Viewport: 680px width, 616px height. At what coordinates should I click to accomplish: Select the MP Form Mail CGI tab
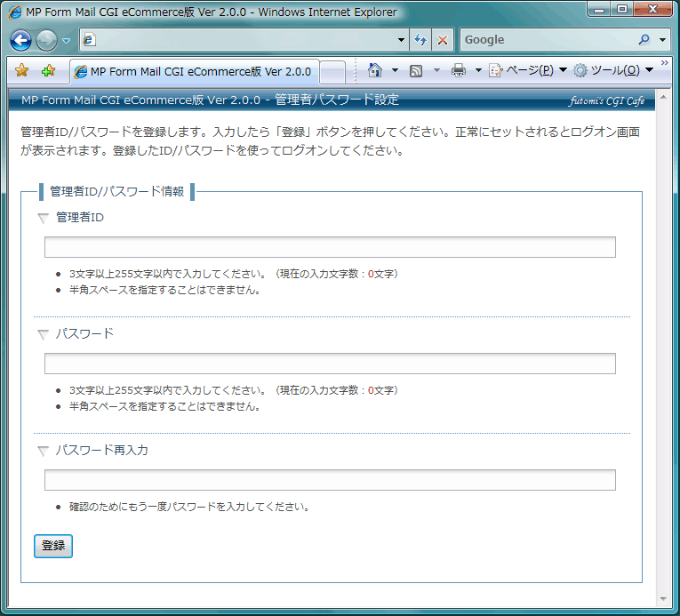pos(195,72)
